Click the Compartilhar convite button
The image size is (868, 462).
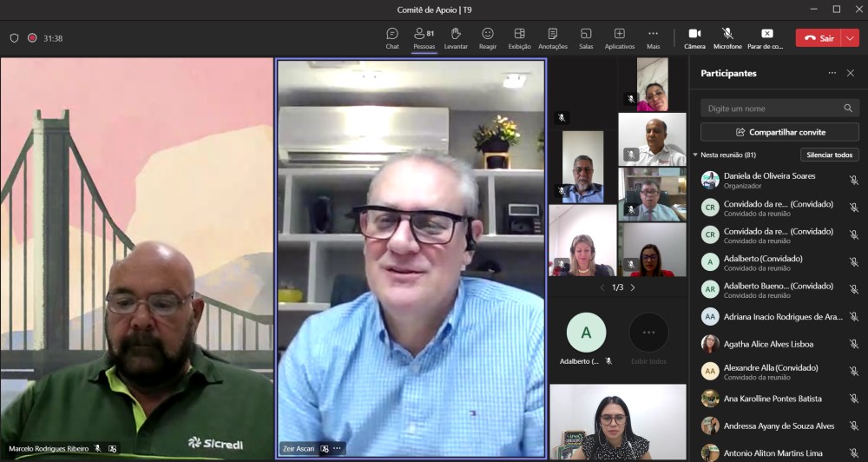pyautogui.click(x=779, y=132)
